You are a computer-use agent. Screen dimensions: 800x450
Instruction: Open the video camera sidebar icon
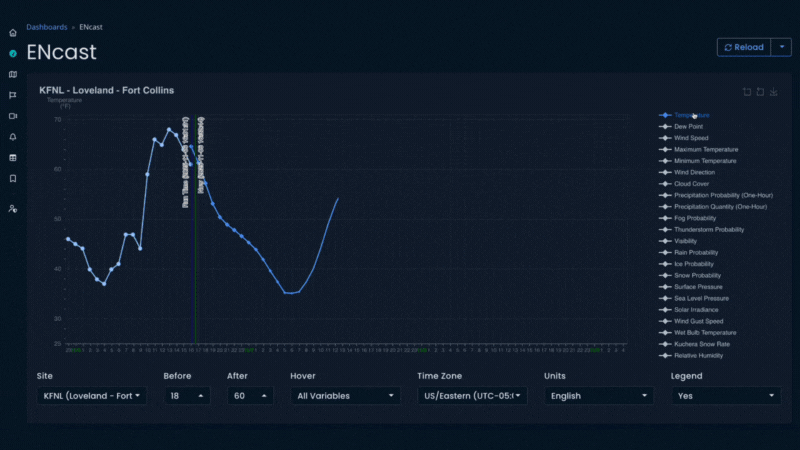[13, 116]
